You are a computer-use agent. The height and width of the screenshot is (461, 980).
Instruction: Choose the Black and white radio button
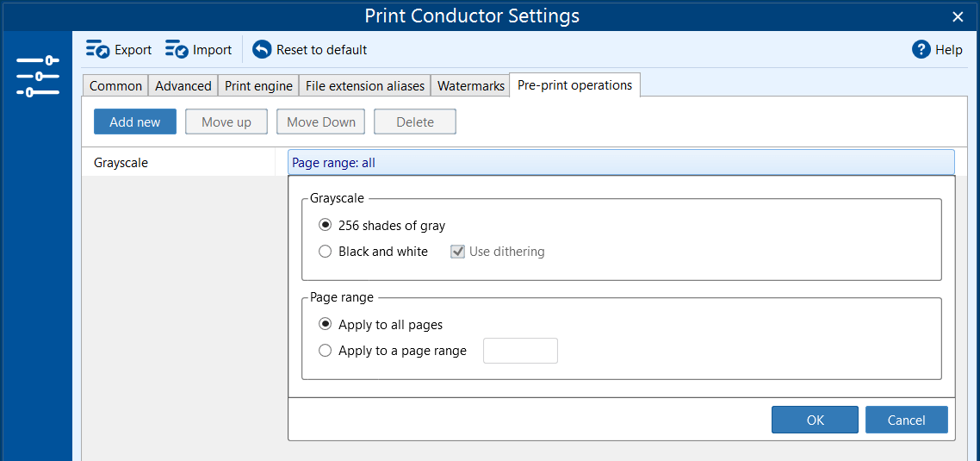pos(325,252)
